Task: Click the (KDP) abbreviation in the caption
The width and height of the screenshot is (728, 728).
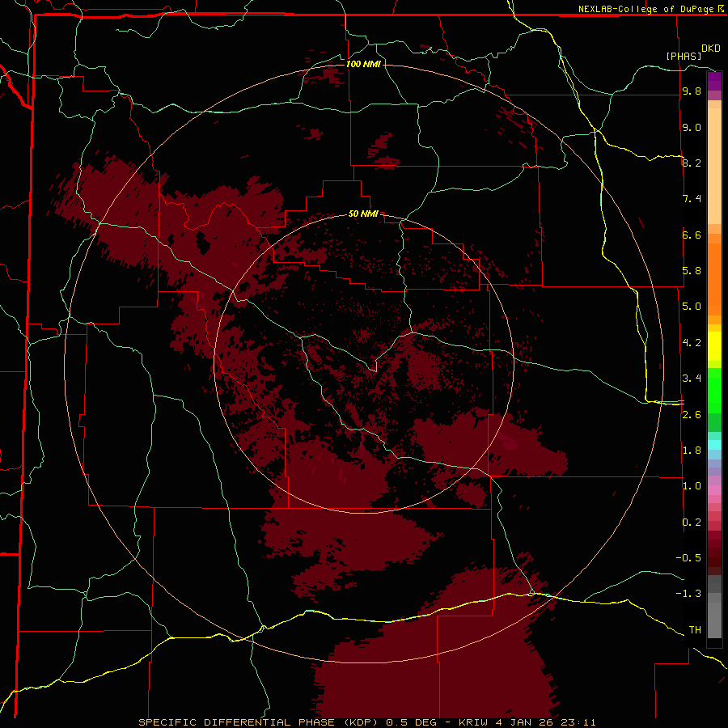Action: [361, 722]
